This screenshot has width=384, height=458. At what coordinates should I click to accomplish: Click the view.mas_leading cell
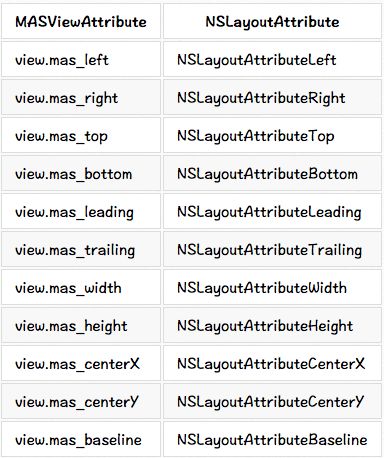tap(81, 212)
